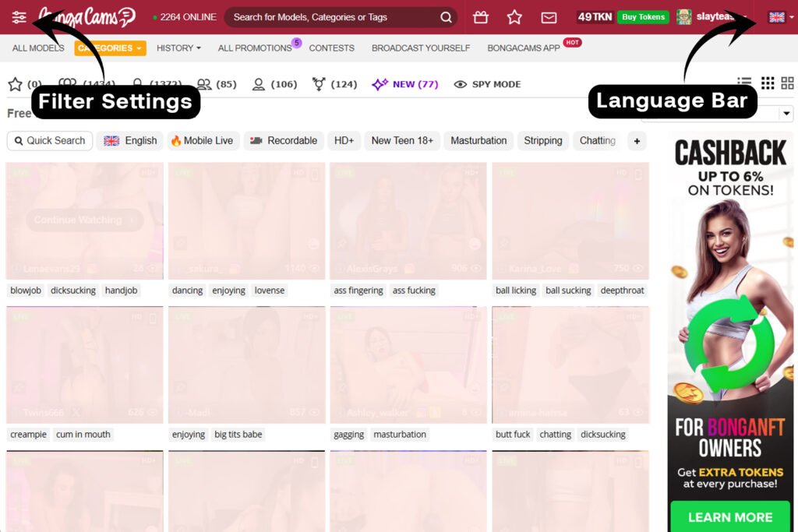Click the search magnifier icon
This screenshot has width=798, height=532.
pos(446,17)
